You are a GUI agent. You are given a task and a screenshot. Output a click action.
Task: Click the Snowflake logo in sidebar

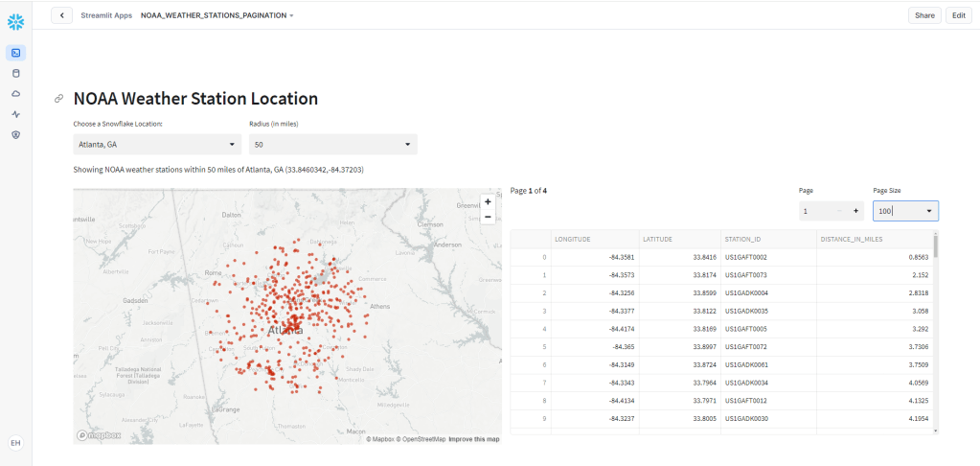point(15,22)
